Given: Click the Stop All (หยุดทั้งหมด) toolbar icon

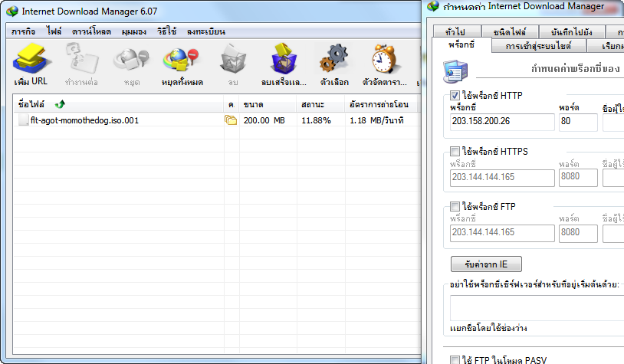Looking at the screenshot, I should pyautogui.click(x=182, y=60).
